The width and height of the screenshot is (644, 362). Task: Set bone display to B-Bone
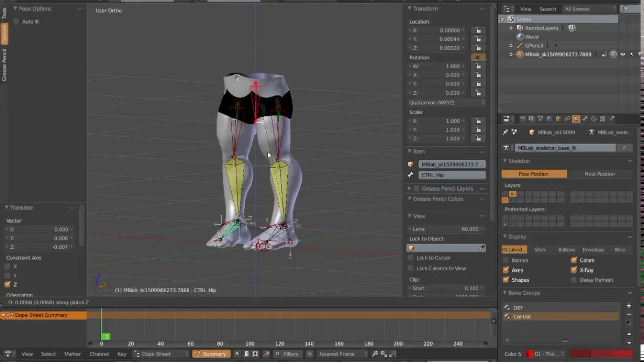[567, 250]
